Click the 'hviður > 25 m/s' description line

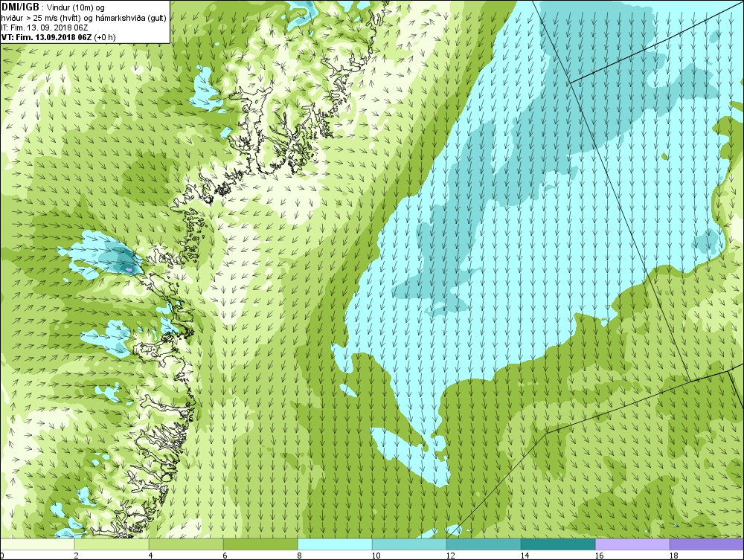[x=83, y=18]
